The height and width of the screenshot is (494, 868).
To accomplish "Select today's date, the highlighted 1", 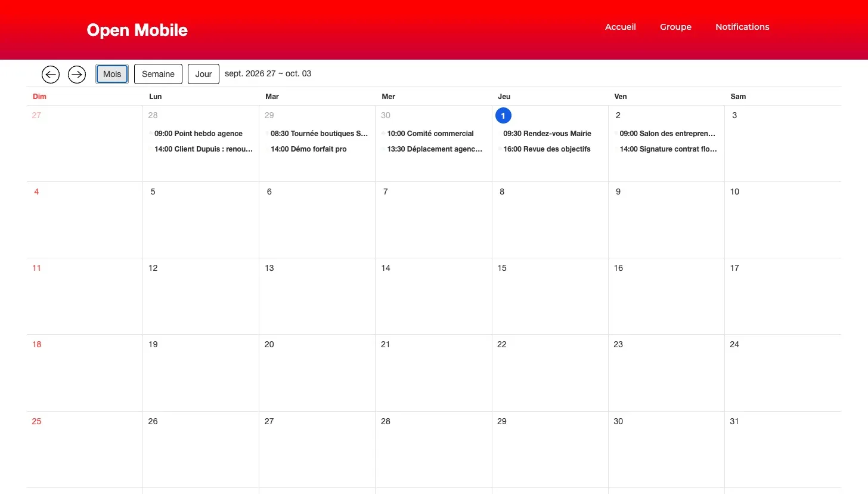I will click(x=503, y=115).
